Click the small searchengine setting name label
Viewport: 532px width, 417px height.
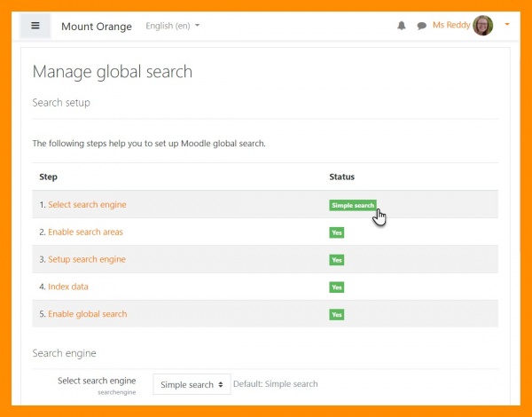pyautogui.click(x=117, y=392)
